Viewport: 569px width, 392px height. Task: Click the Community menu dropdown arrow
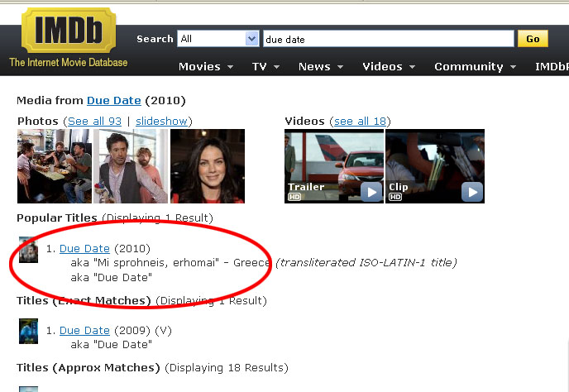click(x=513, y=67)
